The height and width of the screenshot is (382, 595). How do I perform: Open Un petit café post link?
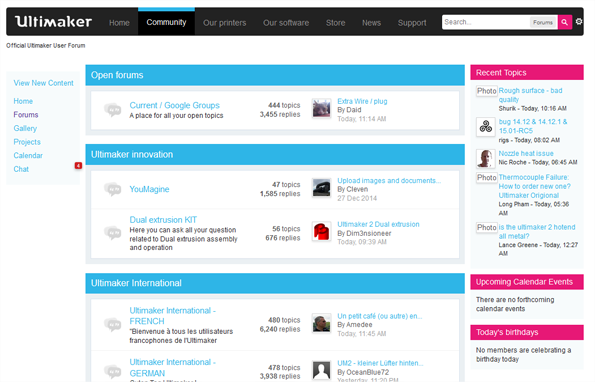[380, 316]
